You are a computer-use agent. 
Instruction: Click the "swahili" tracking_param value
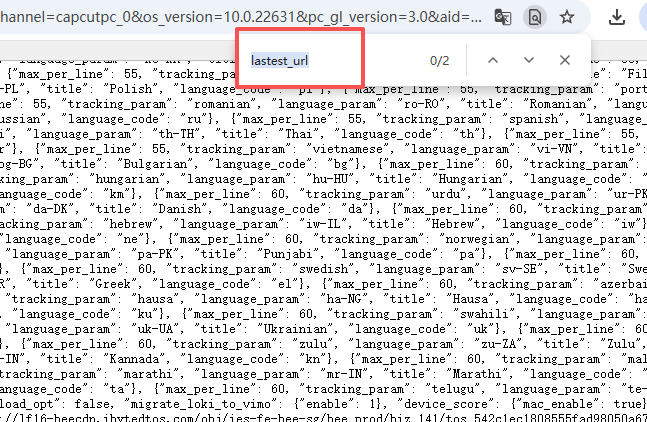(x=484, y=314)
